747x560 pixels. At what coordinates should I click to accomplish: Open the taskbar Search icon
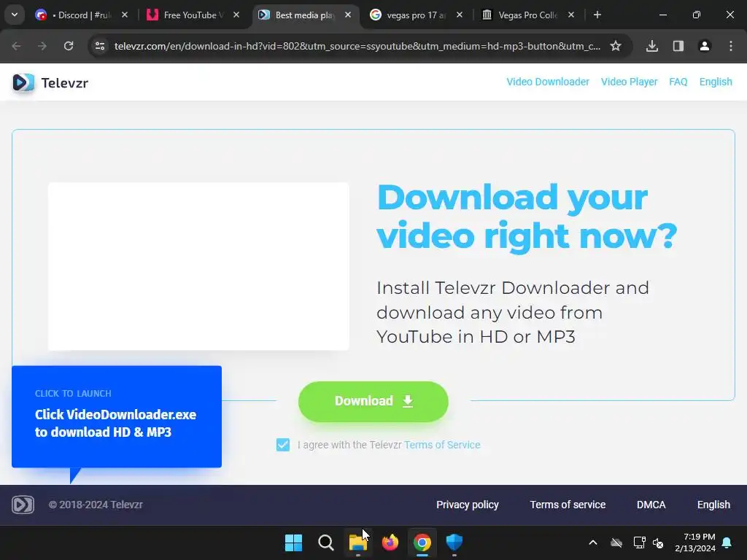(x=326, y=542)
